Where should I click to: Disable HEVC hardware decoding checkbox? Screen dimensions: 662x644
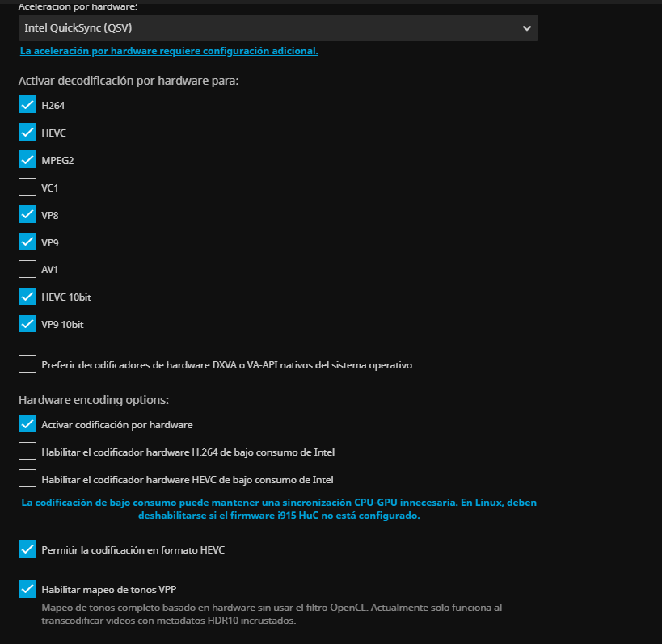(x=27, y=133)
